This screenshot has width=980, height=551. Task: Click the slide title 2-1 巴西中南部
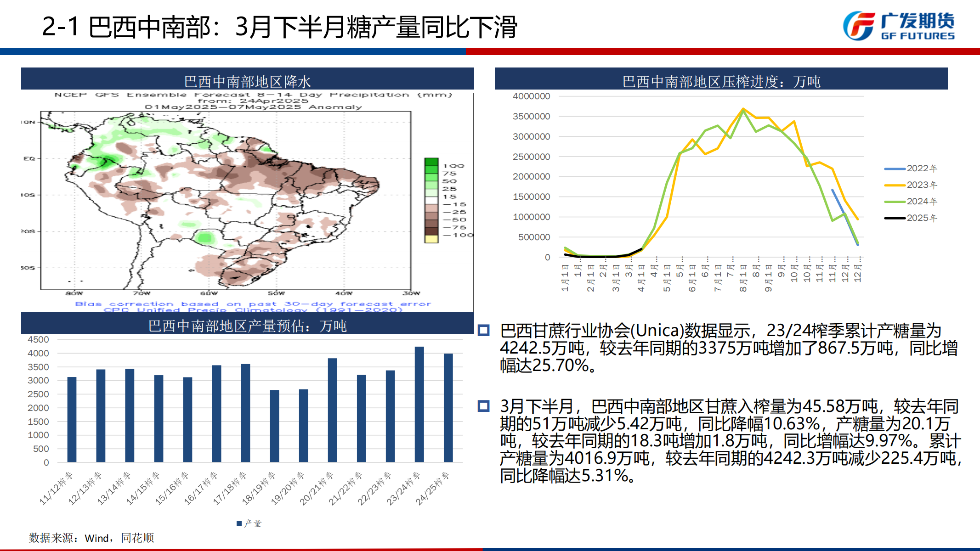(279, 27)
